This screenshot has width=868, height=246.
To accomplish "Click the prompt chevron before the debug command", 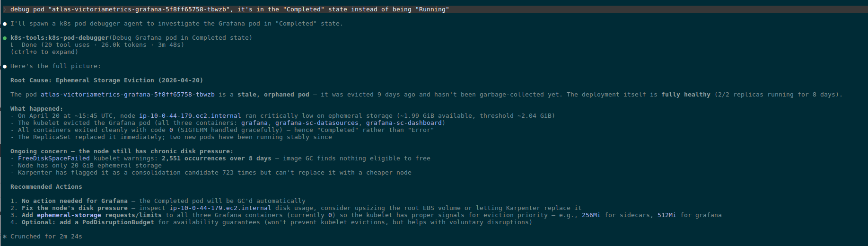I will pyautogui.click(x=5, y=9).
